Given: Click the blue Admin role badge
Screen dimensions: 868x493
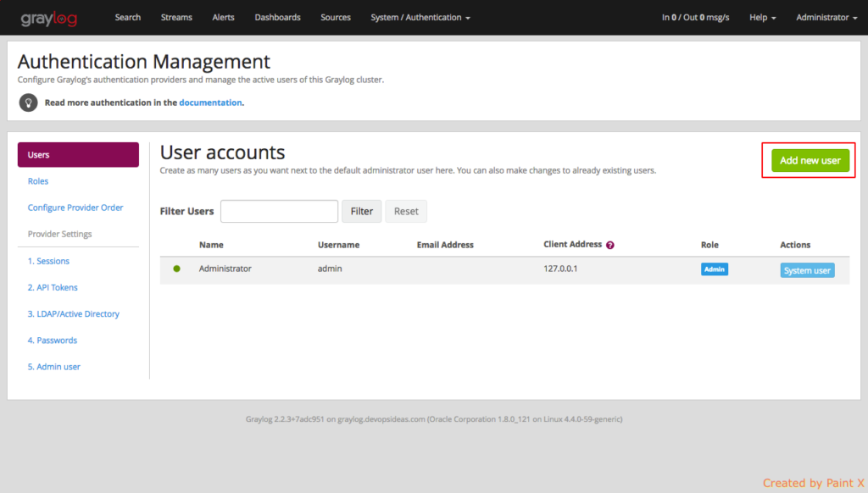Looking at the screenshot, I should (715, 269).
